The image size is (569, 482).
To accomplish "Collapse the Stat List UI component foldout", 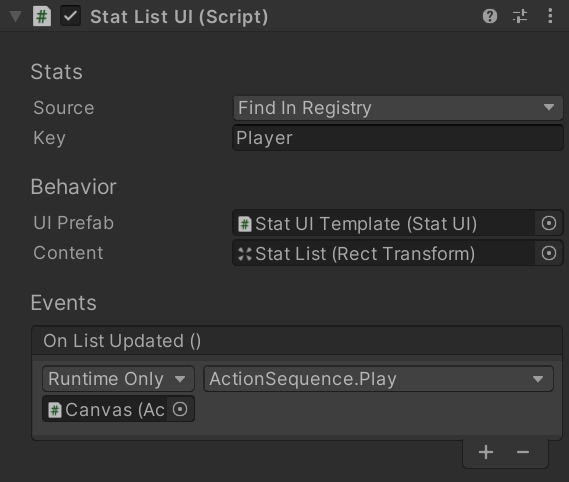I will coord(15,17).
